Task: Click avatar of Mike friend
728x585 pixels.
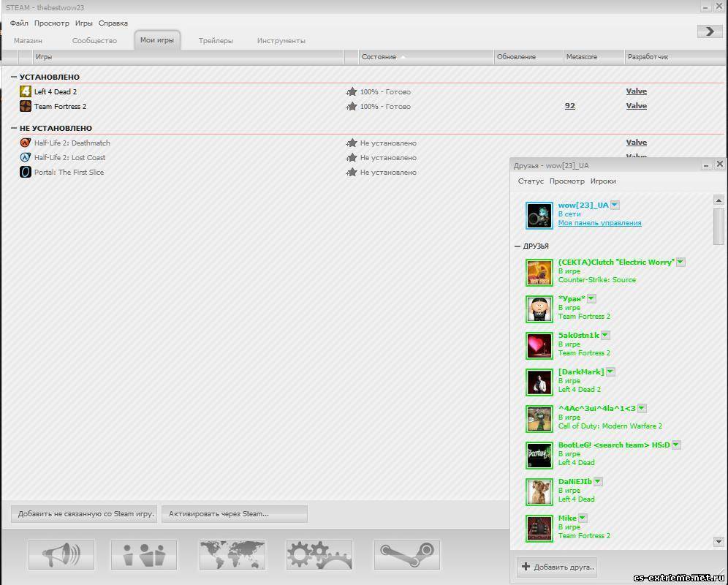Action: (539, 528)
